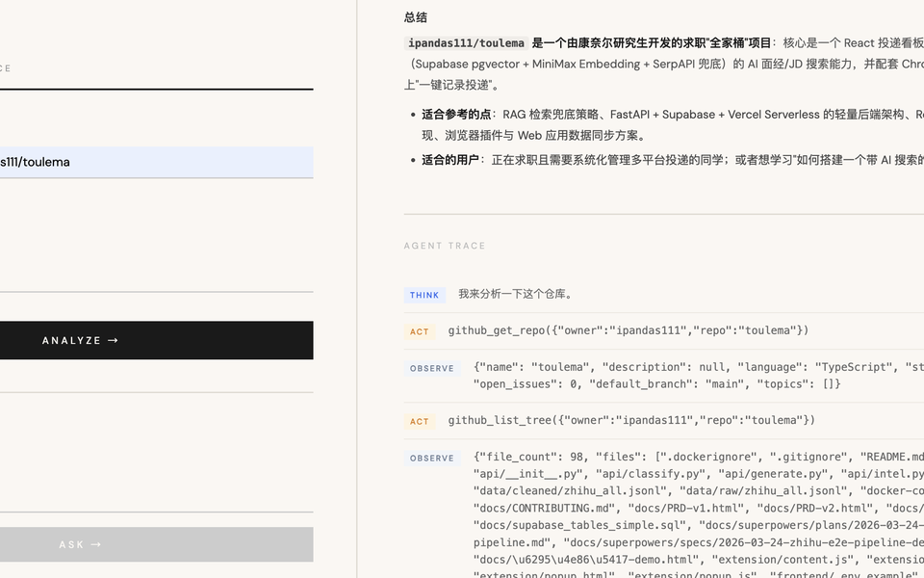Viewport: 924px width, 578px height.
Task: Click the 总结 summary heading
Action: pyautogui.click(x=416, y=17)
